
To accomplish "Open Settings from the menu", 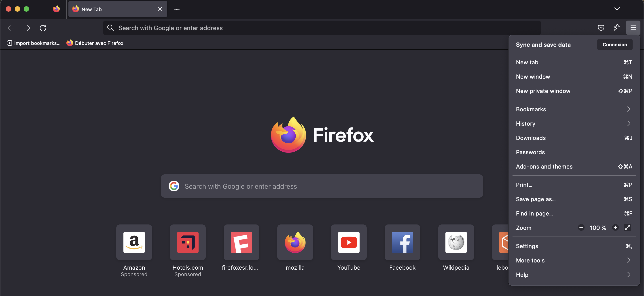I will tap(574, 246).
